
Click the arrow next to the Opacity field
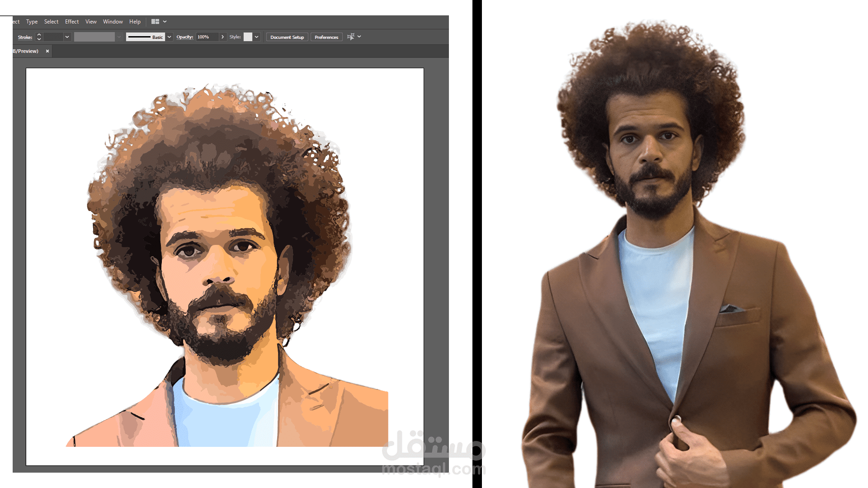[x=222, y=37]
